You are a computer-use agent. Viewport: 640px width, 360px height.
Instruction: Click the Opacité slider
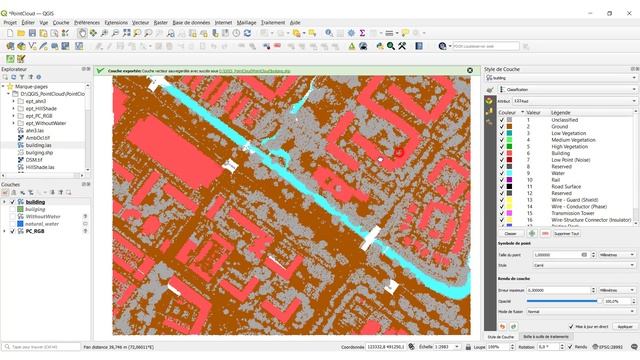[564, 301]
